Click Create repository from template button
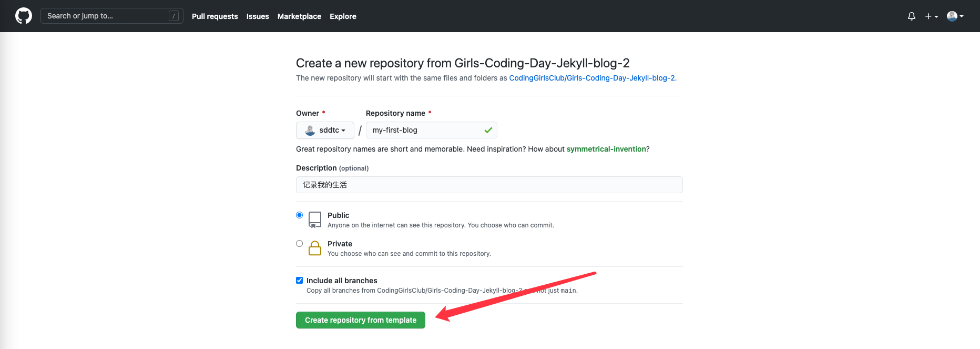980x349 pixels. (x=361, y=320)
